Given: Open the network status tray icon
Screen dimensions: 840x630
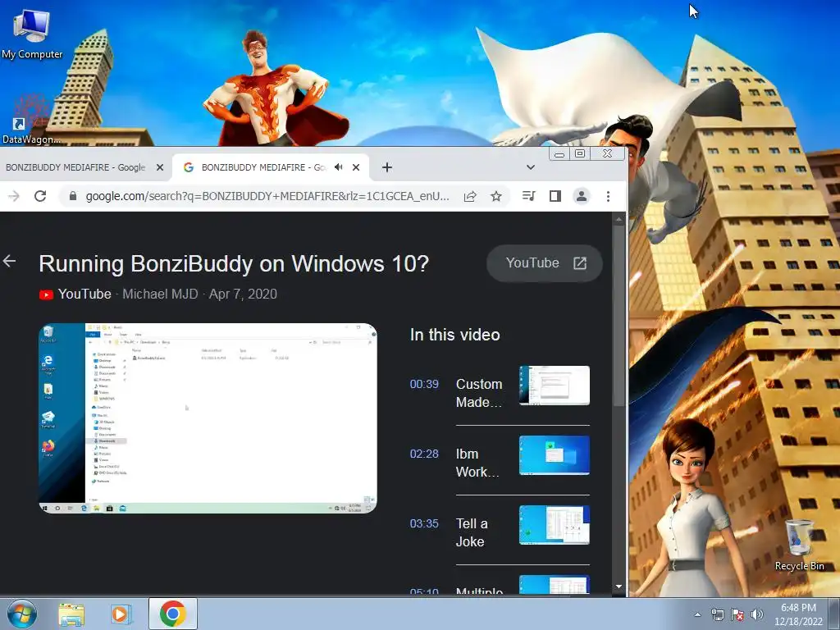Looking at the screenshot, I should point(717,615).
